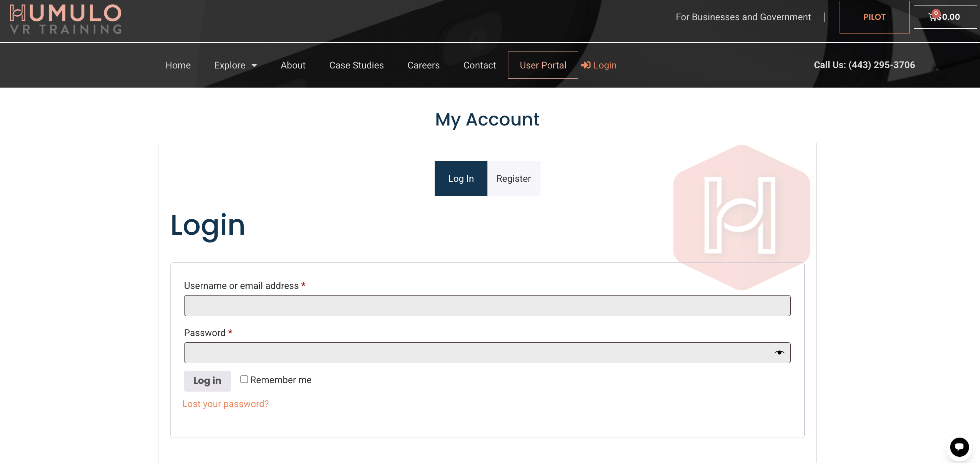980x463 pixels.
Task: Expand the Explore dropdown menu
Action: (x=230, y=65)
